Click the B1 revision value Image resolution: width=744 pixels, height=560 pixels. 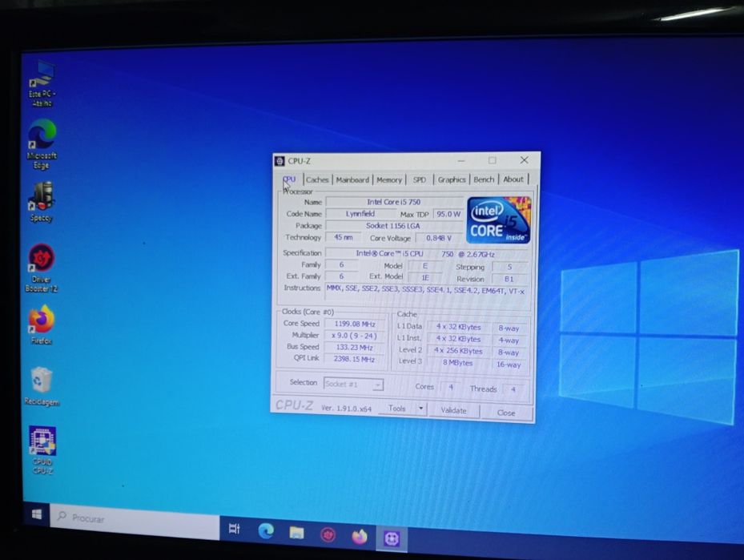point(509,279)
